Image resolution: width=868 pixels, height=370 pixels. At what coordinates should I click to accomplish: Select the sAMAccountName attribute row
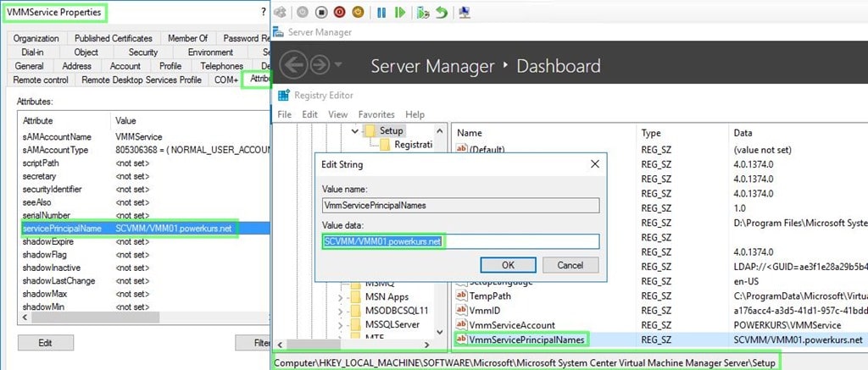[x=144, y=136]
